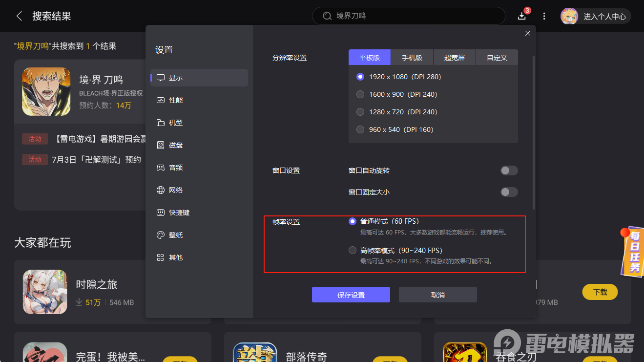Switch to the 自定义 resolution tab
Viewport: 644px width, 362px height.
click(497, 58)
